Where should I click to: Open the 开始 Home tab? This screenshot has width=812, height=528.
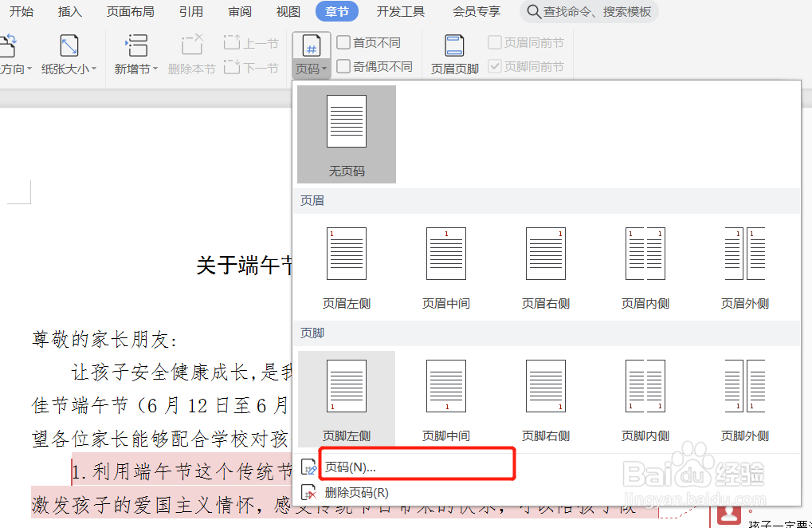pyautogui.click(x=22, y=12)
